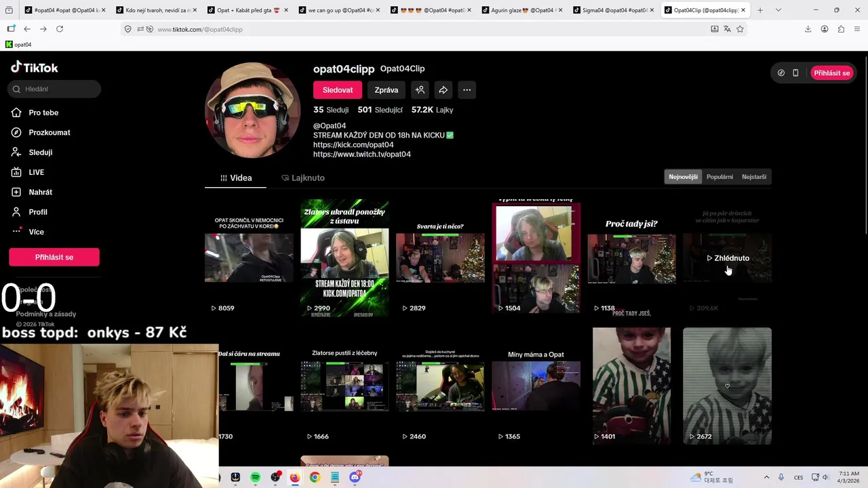Open the twitch.tv/opat04 link

pyautogui.click(x=362, y=154)
